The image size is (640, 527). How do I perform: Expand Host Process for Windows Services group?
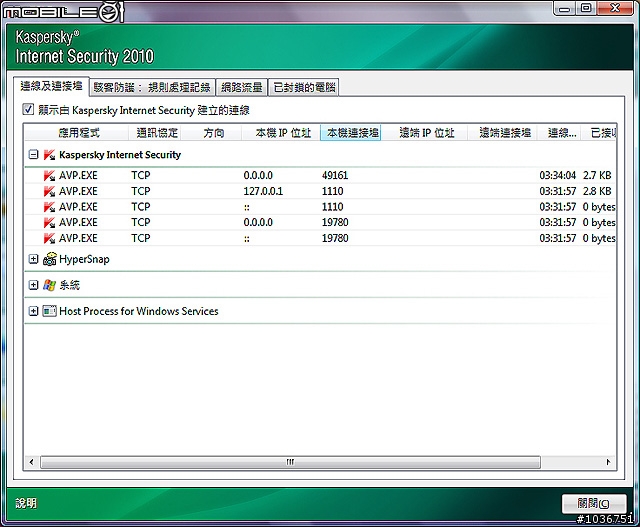click(x=33, y=311)
